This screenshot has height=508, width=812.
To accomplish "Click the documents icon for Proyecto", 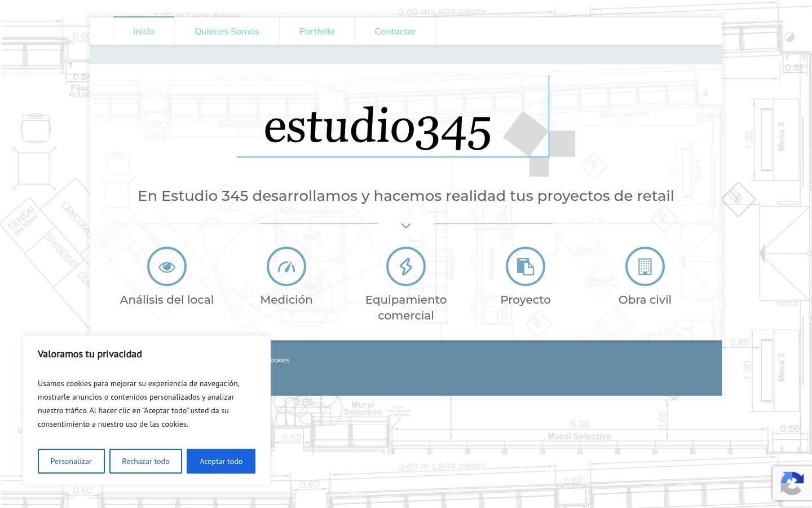I will (526, 266).
